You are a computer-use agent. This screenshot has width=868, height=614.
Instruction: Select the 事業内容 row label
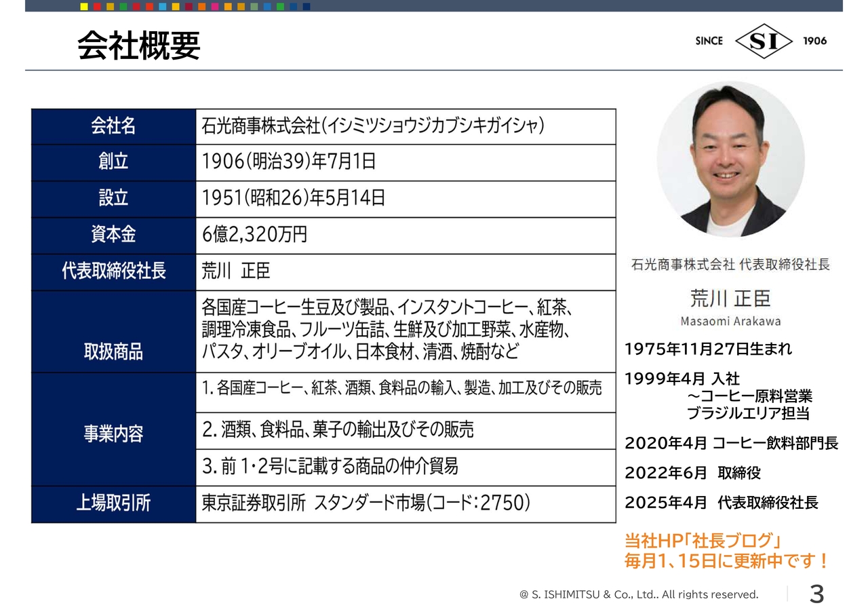pos(113,434)
